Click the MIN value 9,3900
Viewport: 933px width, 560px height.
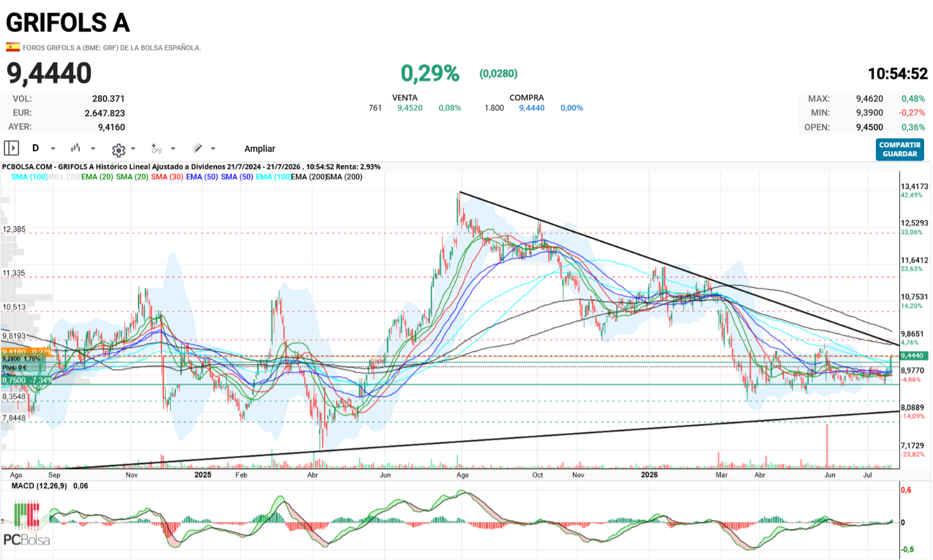tap(869, 112)
